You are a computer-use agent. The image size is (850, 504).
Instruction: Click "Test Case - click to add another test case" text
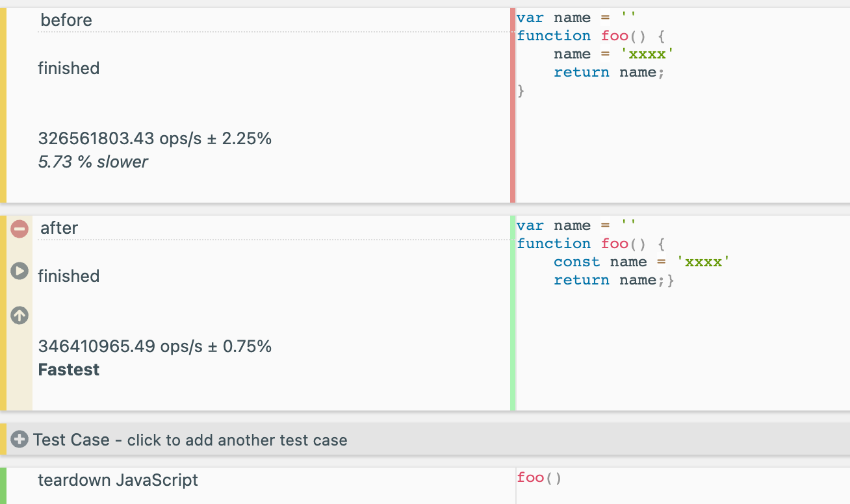click(x=190, y=440)
